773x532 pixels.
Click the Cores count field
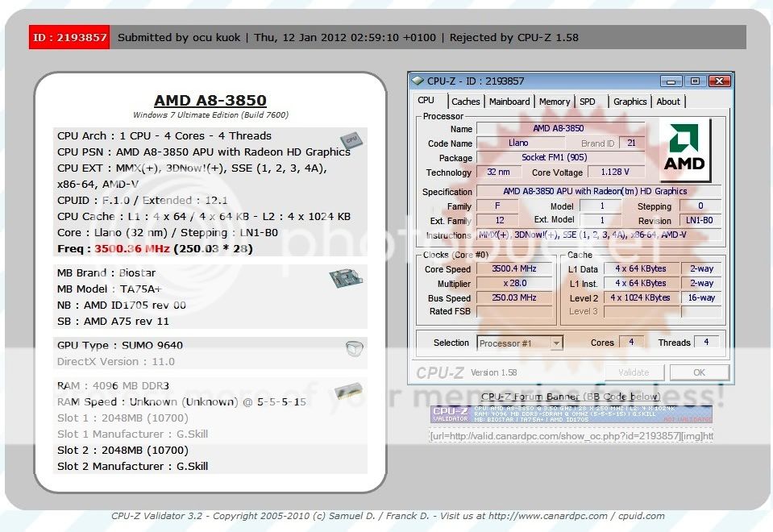(631, 342)
